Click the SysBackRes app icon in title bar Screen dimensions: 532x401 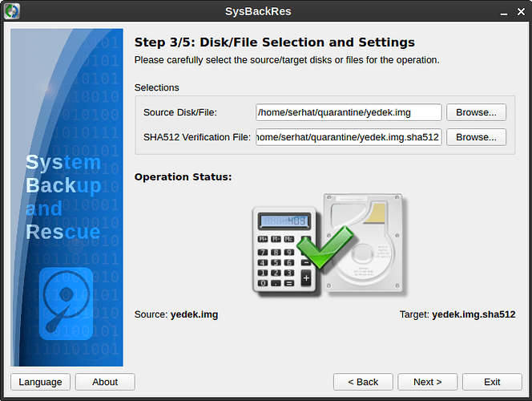coord(13,11)
